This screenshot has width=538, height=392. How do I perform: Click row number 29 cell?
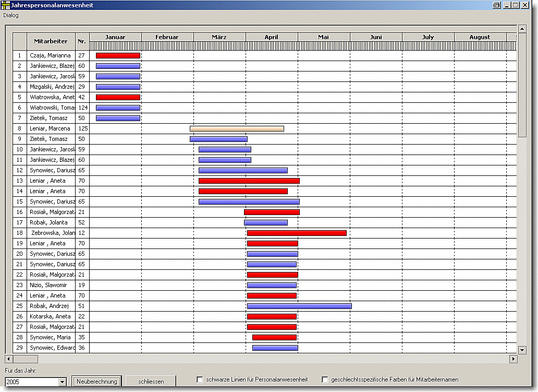click(x=20, y=348)
